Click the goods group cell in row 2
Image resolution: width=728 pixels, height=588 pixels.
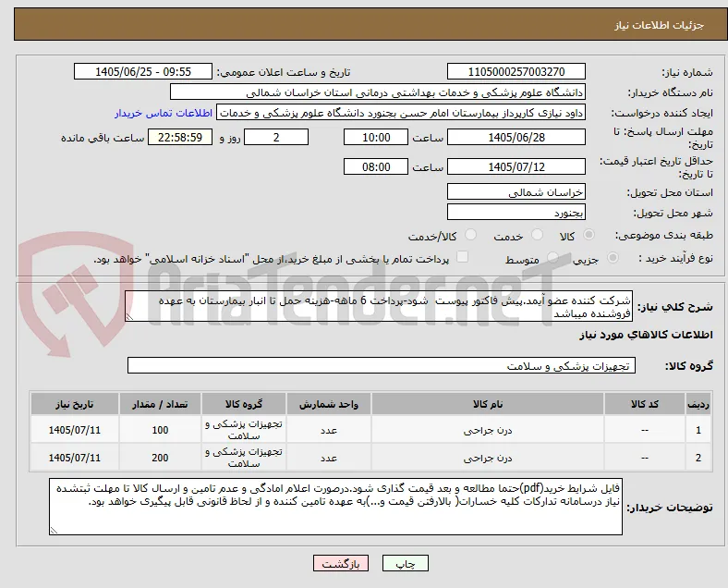point(244,458)
